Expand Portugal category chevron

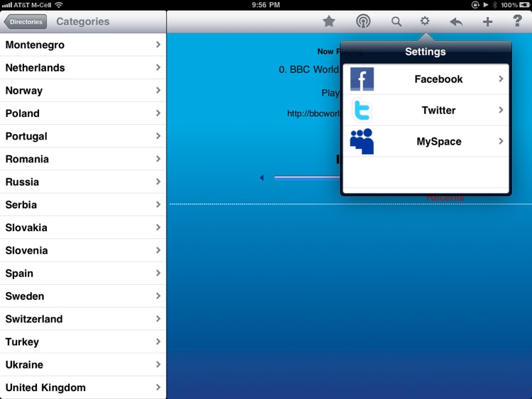158,136
